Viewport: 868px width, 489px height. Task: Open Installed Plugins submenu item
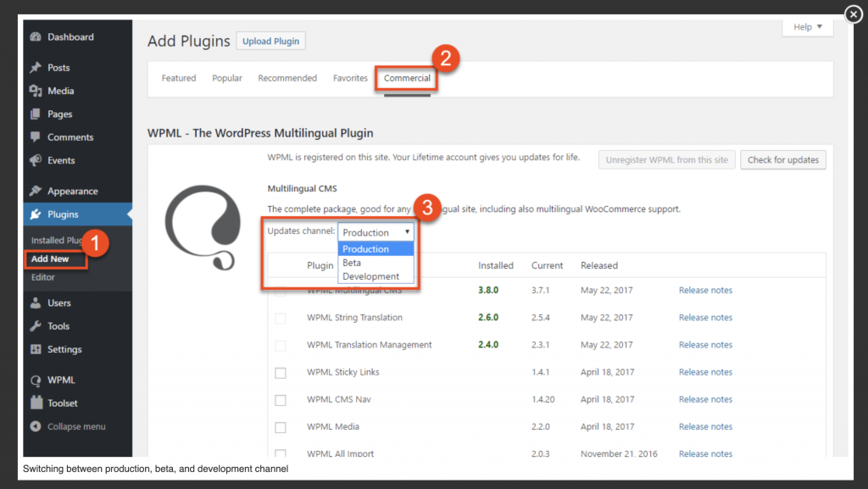[x=57, y=240]
